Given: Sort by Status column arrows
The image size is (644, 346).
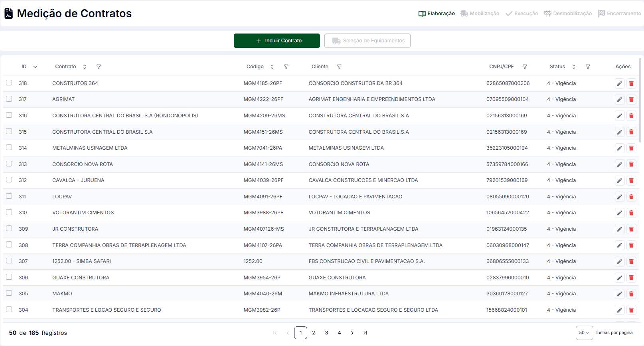Looking at the screenshot, I should (574, 67).
